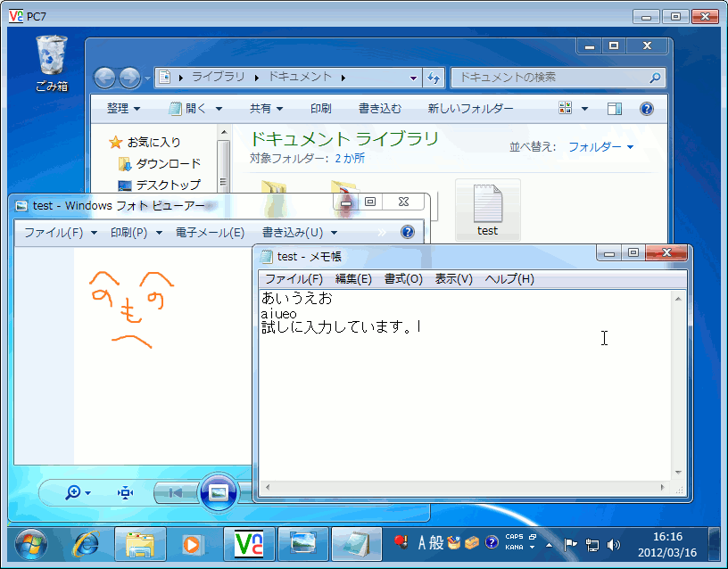Open the 編集 menu in Notepad

point(352,277)
